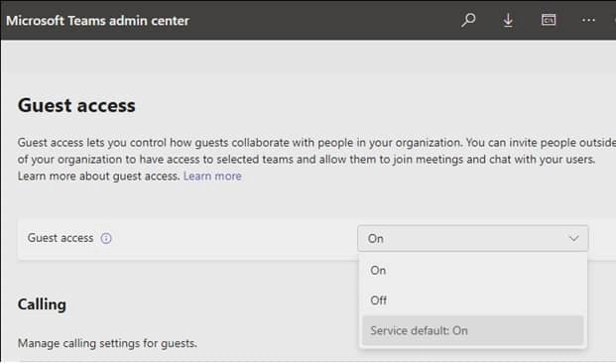Select On in the dropdown list
616x364 pixels.
pyautogui.click(x=472, y=271)
